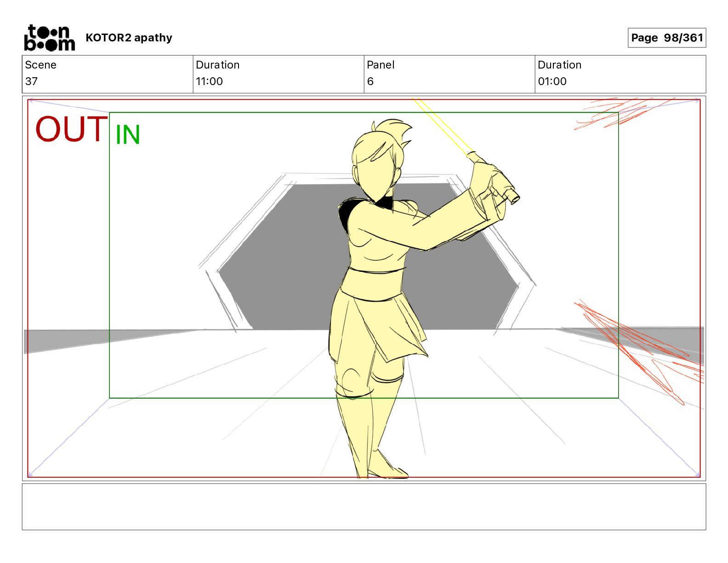Select the 'KOTOR2 apathy' project title
Image resolution: width=728 pixels, height=563 pixels.
129,38
